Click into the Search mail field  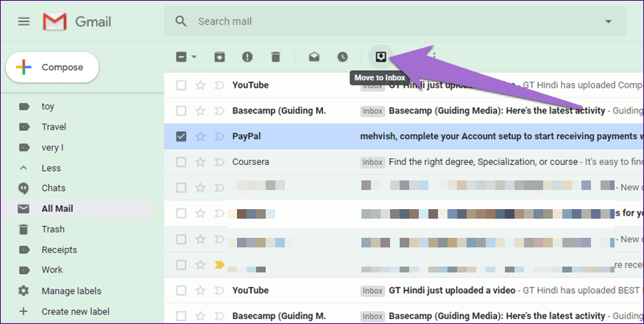click(395, 21)
